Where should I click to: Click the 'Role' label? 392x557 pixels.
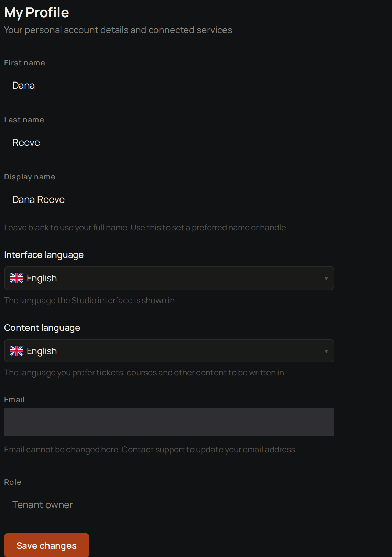click(x=13, y=482)
